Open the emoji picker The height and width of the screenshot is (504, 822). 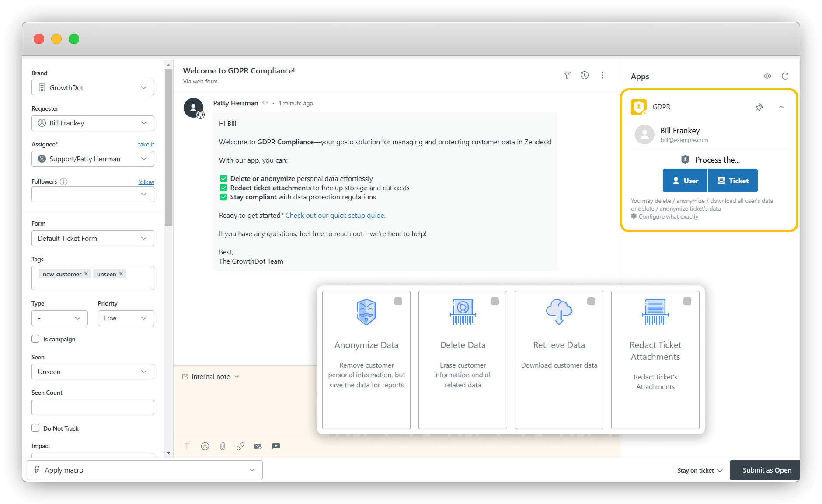[205, 446]
